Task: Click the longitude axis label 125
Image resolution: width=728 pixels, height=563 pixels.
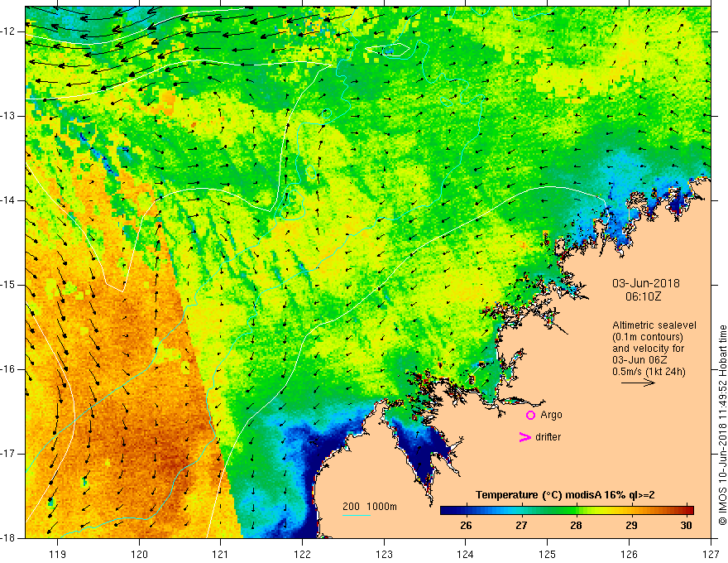Action: (548, 554)
